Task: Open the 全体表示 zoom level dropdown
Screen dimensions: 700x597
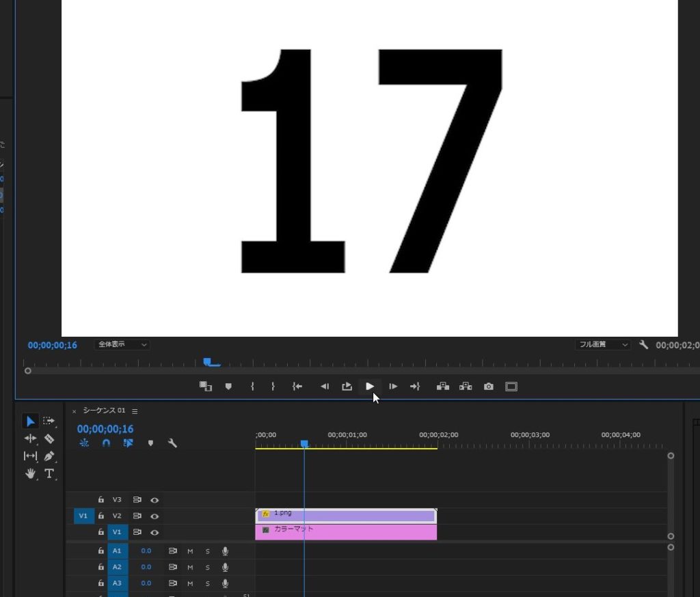Action: pyautogui.click(x=122, y=345)
